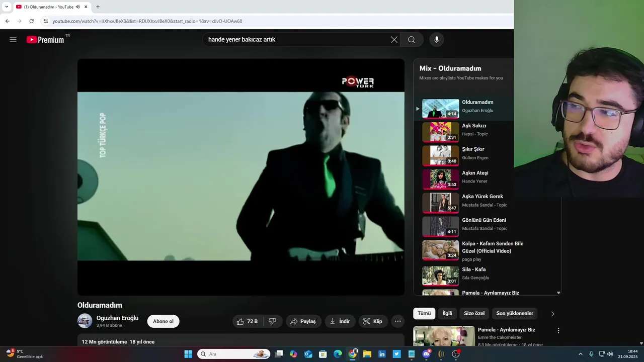The image size is (644, 362).
Task: Show more filter chips with right chevron
Action: tap(552, 314)
